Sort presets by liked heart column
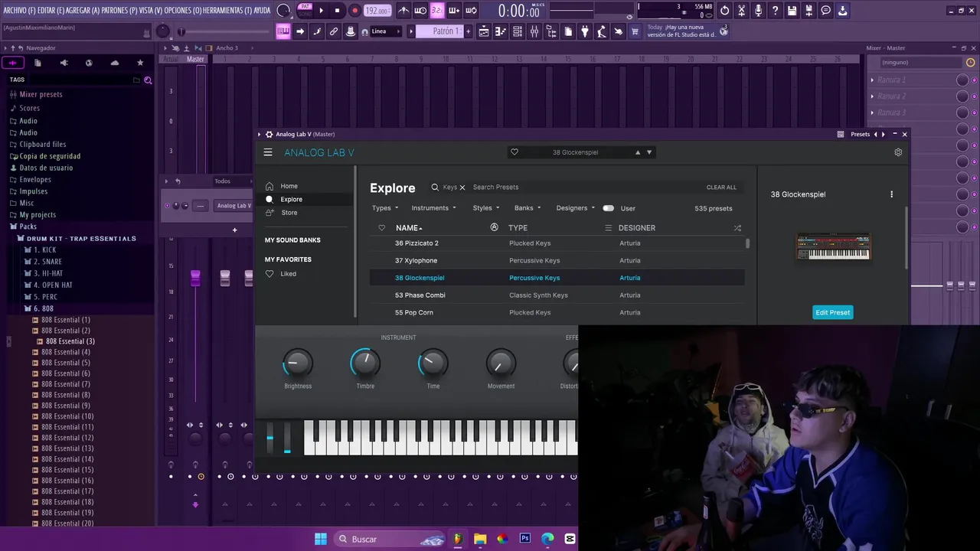This screenshot has height=551, width=980. (381, 228)
